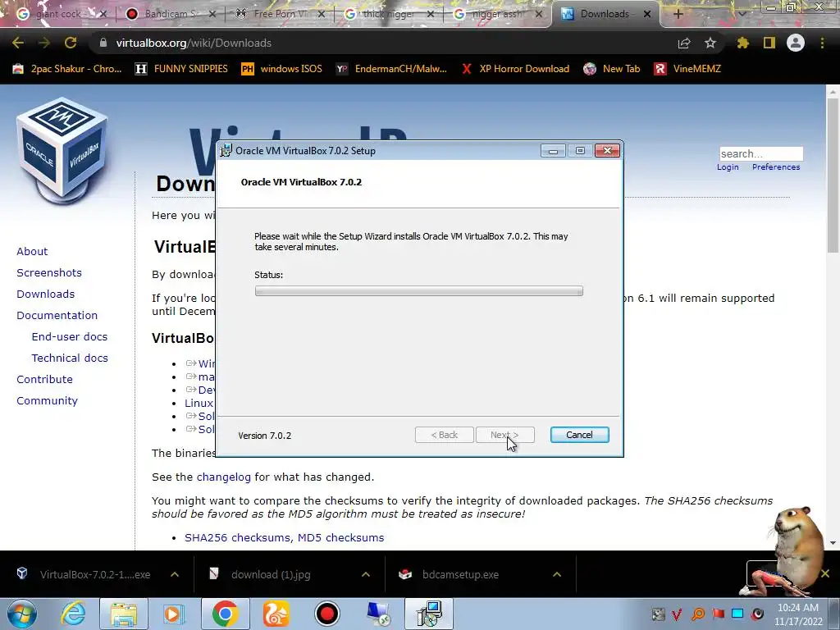This screenshot has height=630, width=840.
Task: Click the VirtualBox cube logo
Action: point(62,149)
